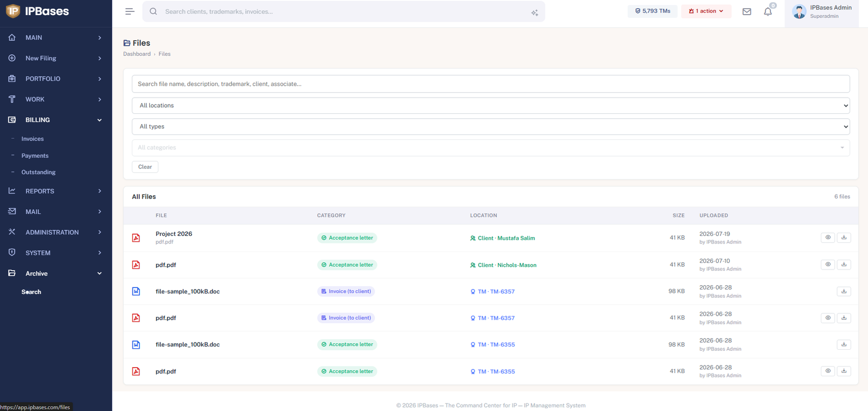Open the All locations dropdown
This screenshot has width=868, height=411.
pyautogui.click(x=490, y=106)
